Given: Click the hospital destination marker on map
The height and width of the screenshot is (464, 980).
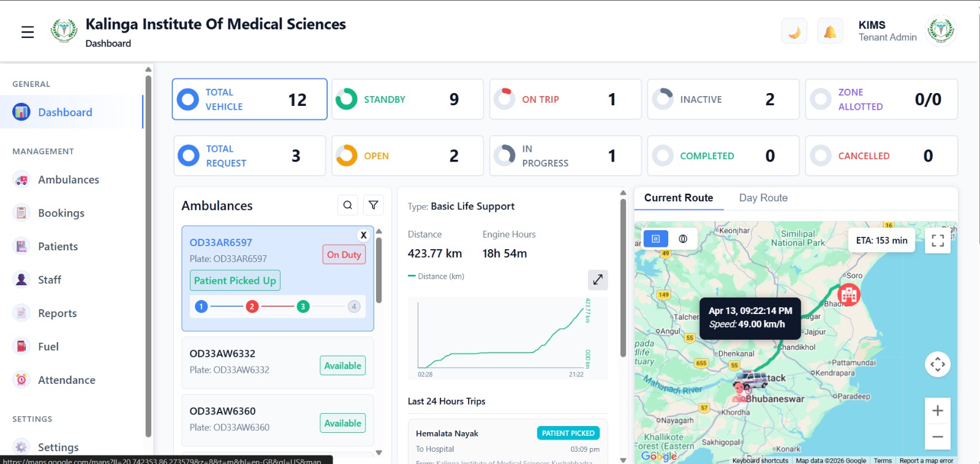Looking at the screenshot, I should click(x=849, y=295).
